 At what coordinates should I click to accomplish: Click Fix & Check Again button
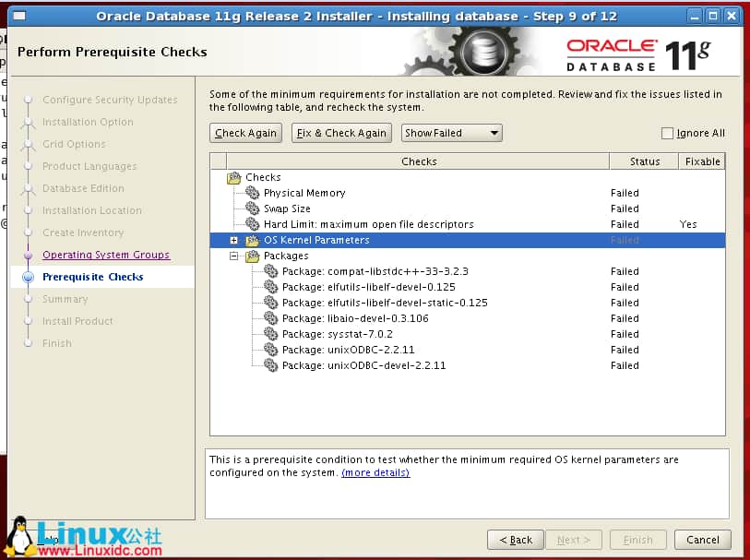341,133
